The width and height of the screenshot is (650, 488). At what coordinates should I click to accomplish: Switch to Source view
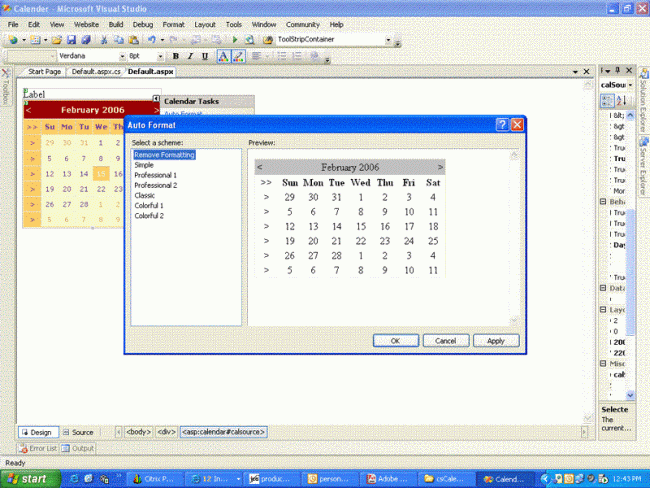point(78,432)
